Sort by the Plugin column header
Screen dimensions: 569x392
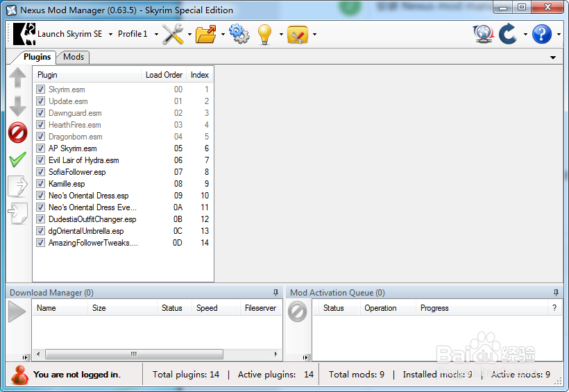click(87, 75)
